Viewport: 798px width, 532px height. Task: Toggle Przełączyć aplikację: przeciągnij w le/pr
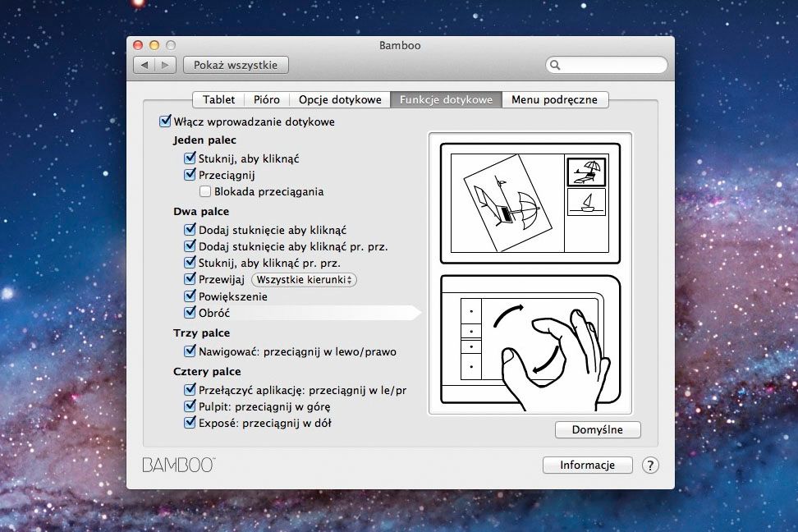click(190, 390)
